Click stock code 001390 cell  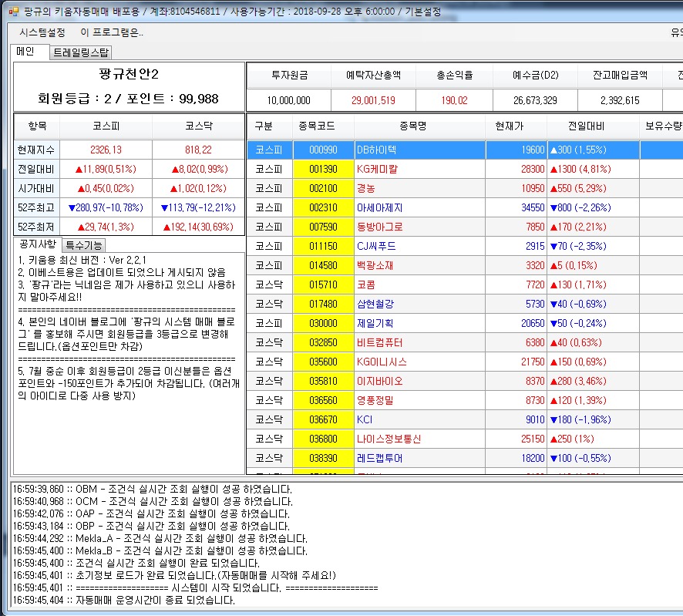coord(323,170)
